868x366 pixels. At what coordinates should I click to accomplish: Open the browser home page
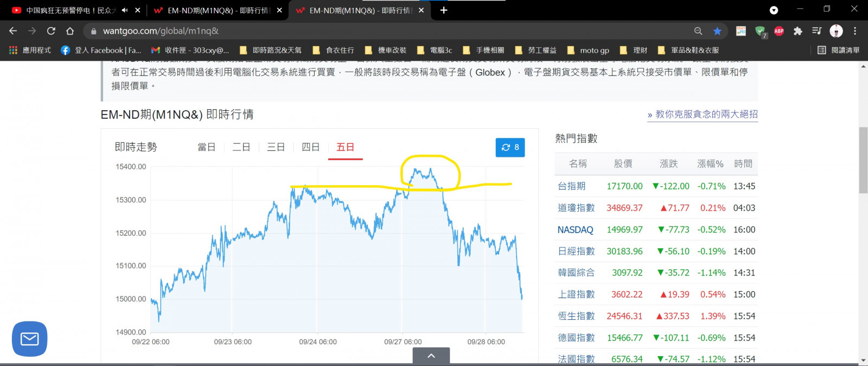(70, 31)
